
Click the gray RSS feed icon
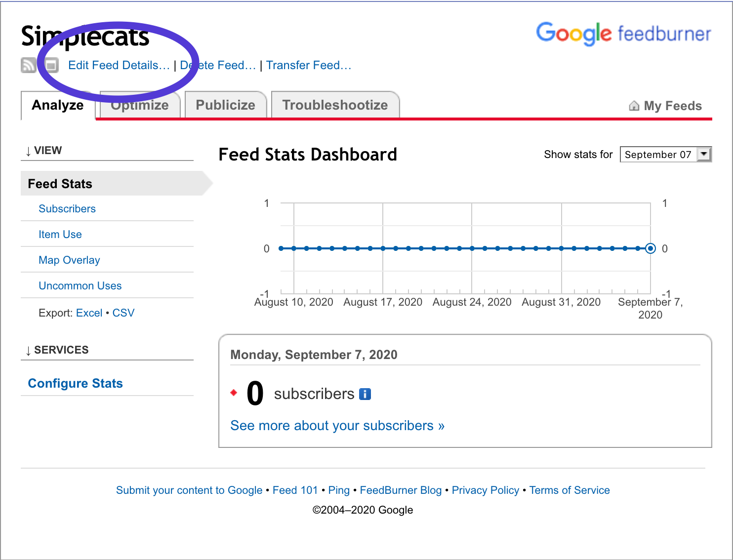pos(28,65)
